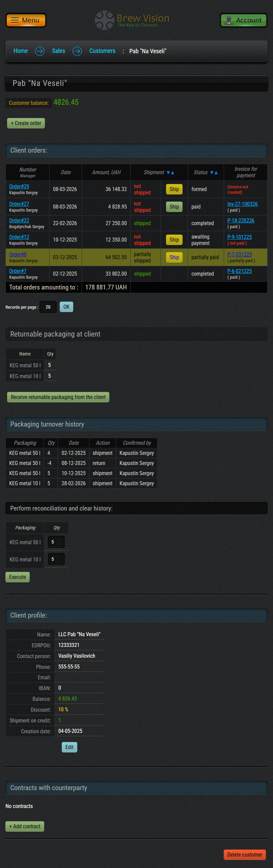Go to Home in breadcrumb
The width and height of the screenshot is (273, 868).
21,51
